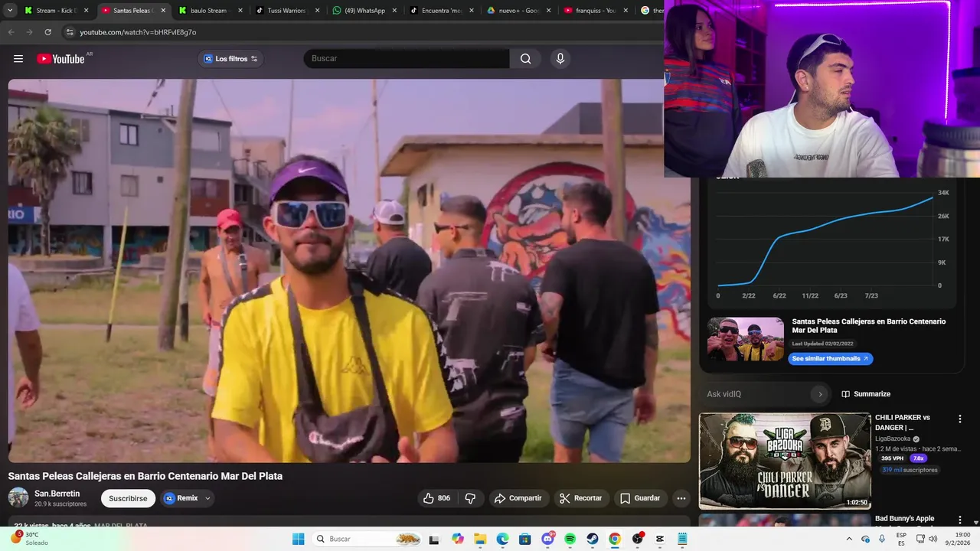The image size is (980, 551).
Task: Open the San.Berretin channel name link
Action: (x=57, y=494)
